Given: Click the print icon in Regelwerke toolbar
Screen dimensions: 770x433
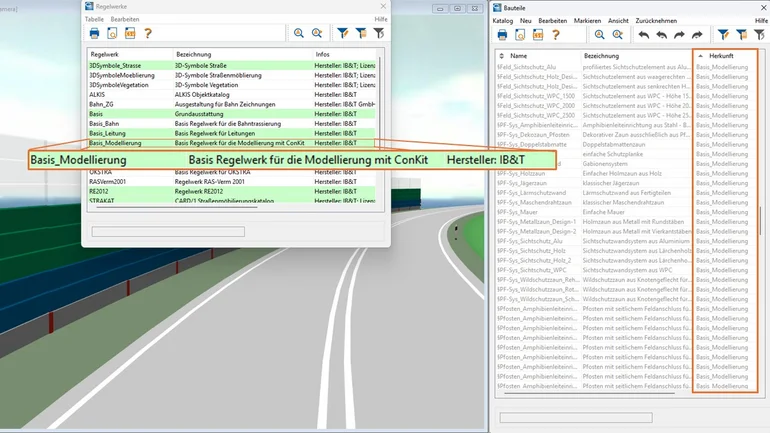Looking at the screenshot, I should (x=94, y=33).
